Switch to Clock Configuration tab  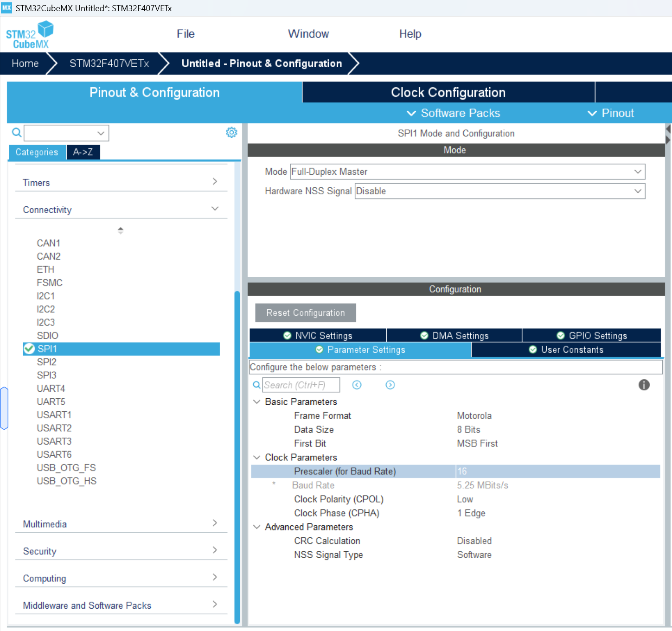pyautogui.click(x=448, y=92)
